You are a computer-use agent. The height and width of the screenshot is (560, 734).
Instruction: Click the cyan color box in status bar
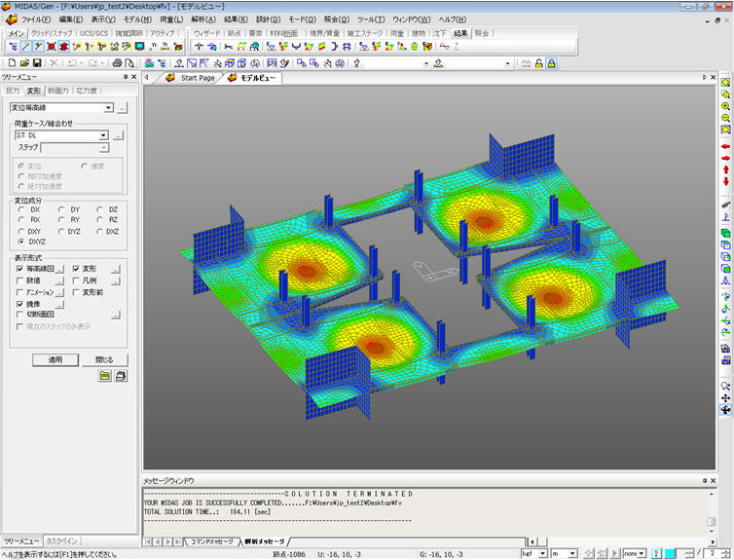click(671, 554)
